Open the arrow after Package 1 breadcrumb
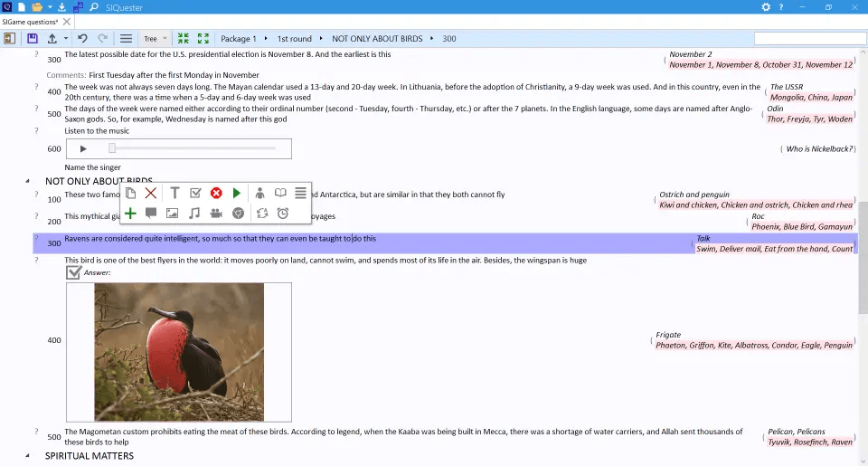The image size is (868, 466). (266, 38)
